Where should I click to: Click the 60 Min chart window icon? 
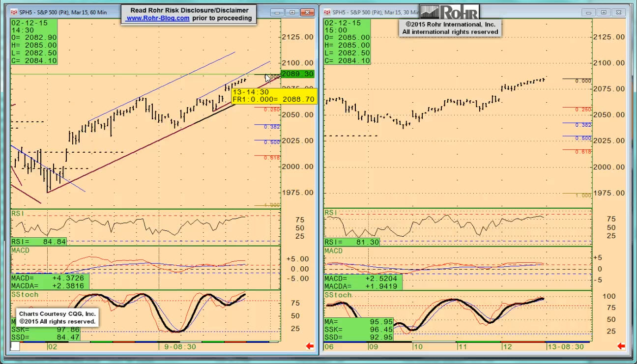14,12
